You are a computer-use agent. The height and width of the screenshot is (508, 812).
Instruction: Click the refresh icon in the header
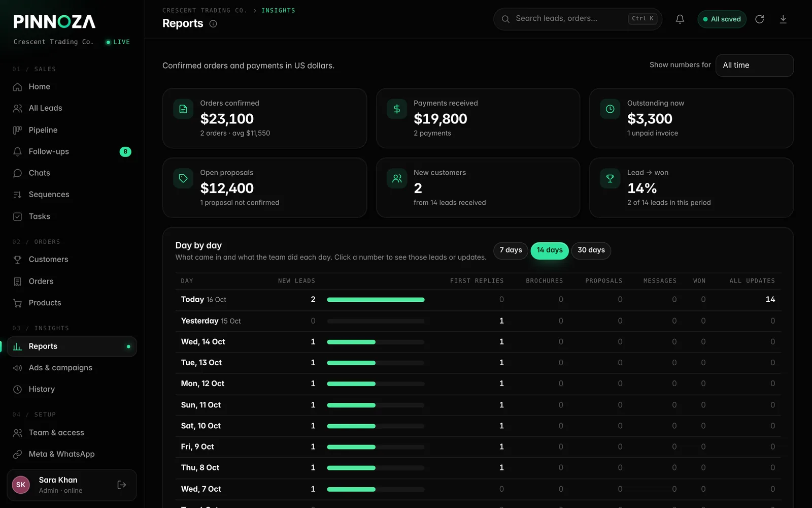click(x=760, y=19)
